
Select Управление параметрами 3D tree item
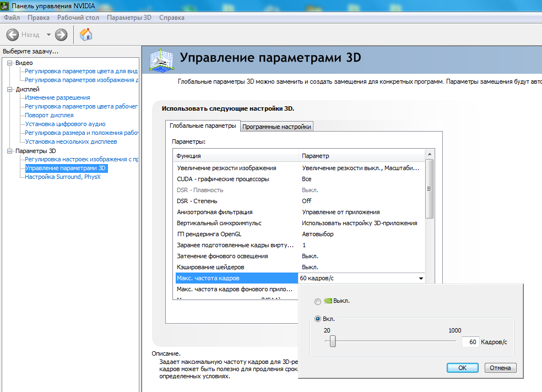pyautogui.click(x=66, y=168)
